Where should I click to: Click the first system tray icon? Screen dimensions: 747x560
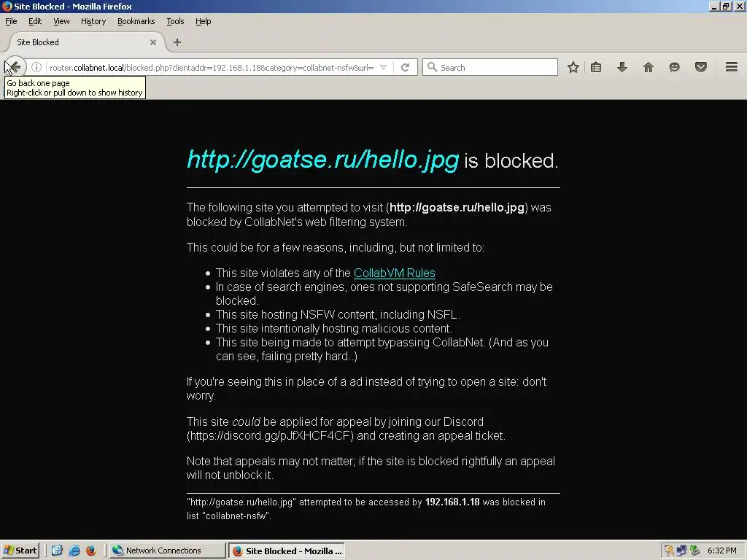[x=669, y=551]
